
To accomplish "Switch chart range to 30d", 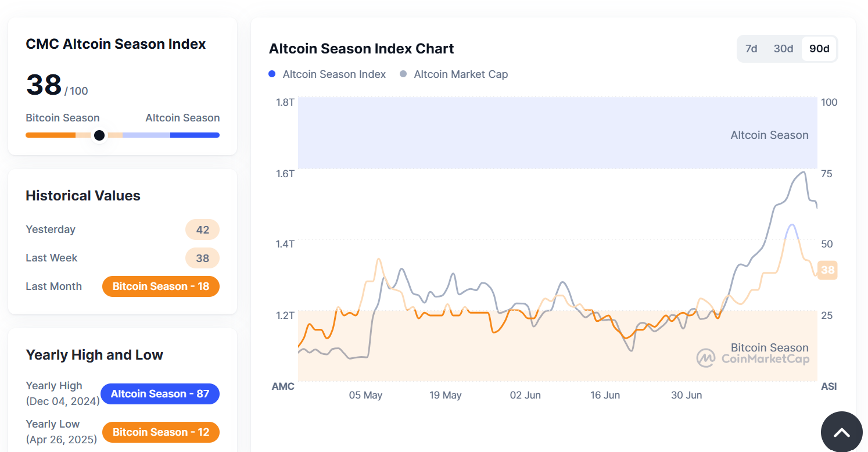I will point(783,49).
